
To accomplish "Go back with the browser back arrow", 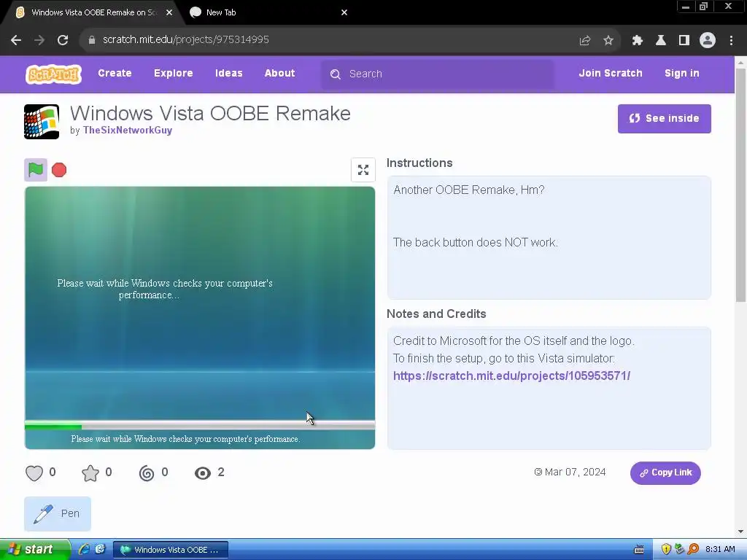I will pyautogui.click(x=16, y=40).
